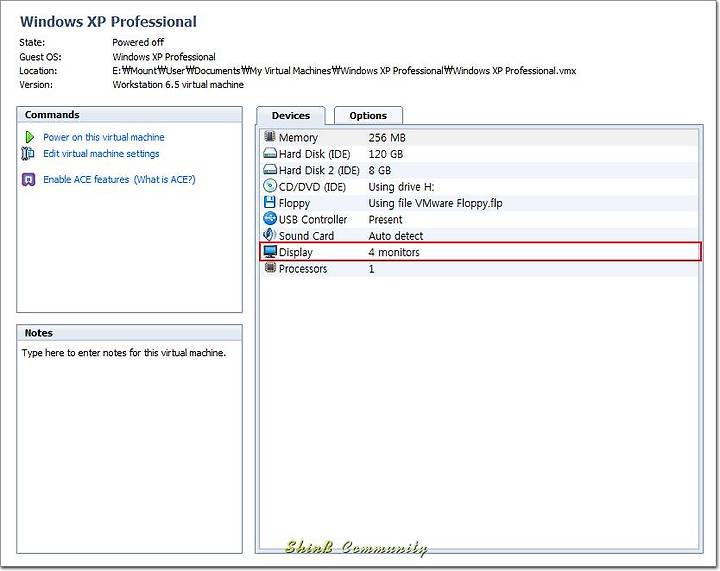Select the Hard Disk 2 (IDE) label
The width and height of the screenshot is (720, 571).
tap(319, 171)
